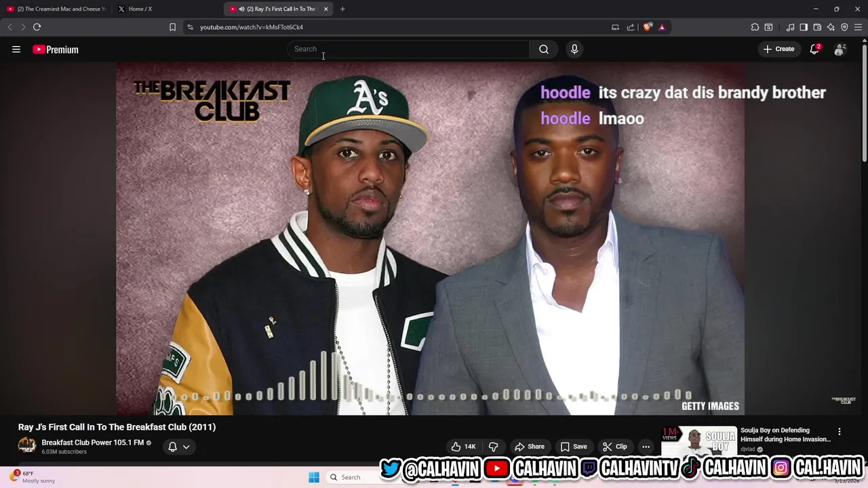Image resolution: width=868 pixels, height=488 pixels.
Task: Open Soulja Boy on Defending Himself video title
Action: [785, 434]
